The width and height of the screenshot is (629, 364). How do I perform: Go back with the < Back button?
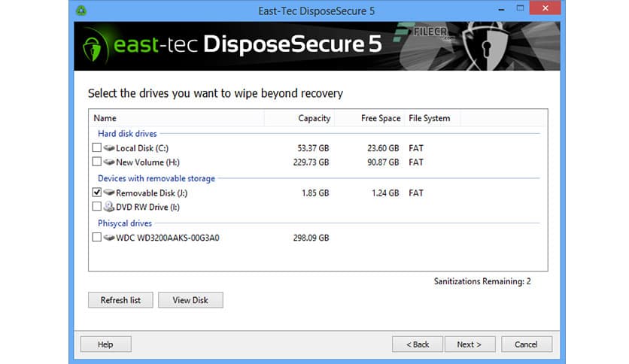tap(417, 344)
